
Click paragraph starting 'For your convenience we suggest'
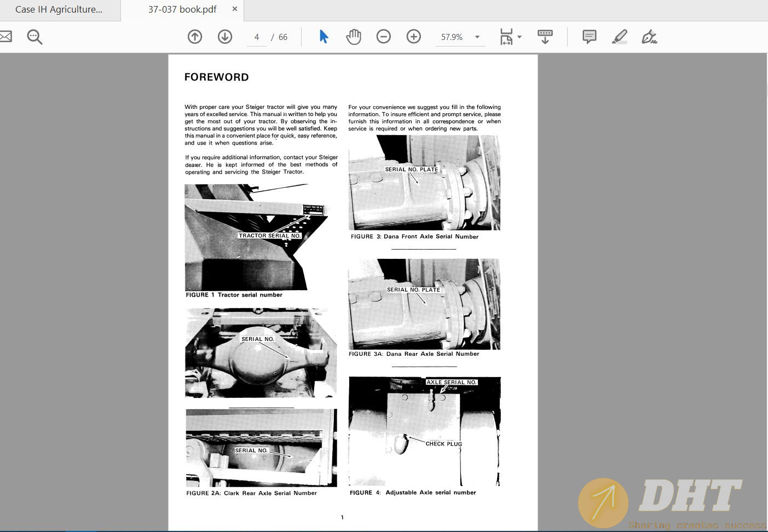coord(425,118)
